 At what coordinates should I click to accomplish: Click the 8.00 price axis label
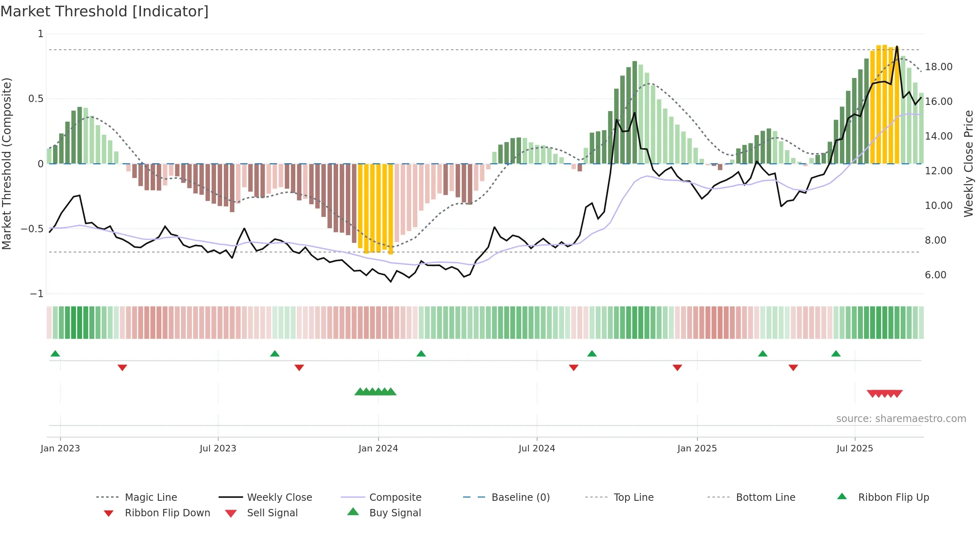pos(936,240)
